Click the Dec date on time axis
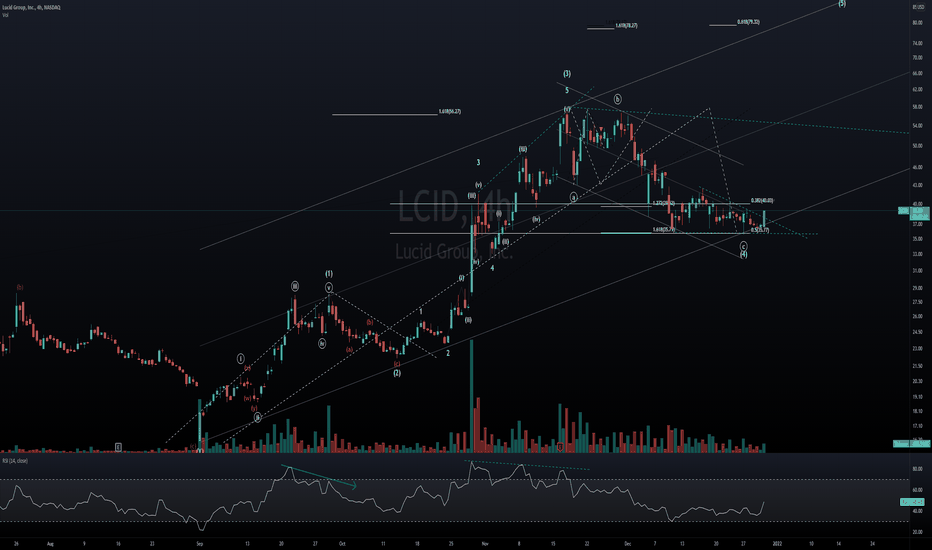932x550 pixels. pos(628,543)
